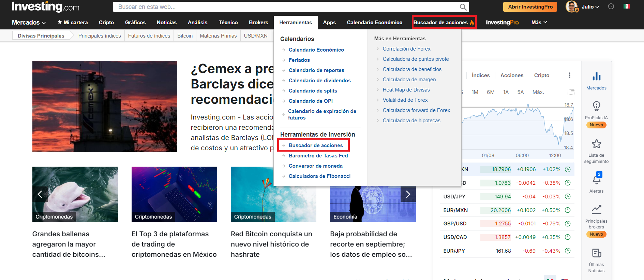This screenshot has height=280, width=644.
Task: Open Lista de seguimiento star icon
Action: (x=596, y=144)
